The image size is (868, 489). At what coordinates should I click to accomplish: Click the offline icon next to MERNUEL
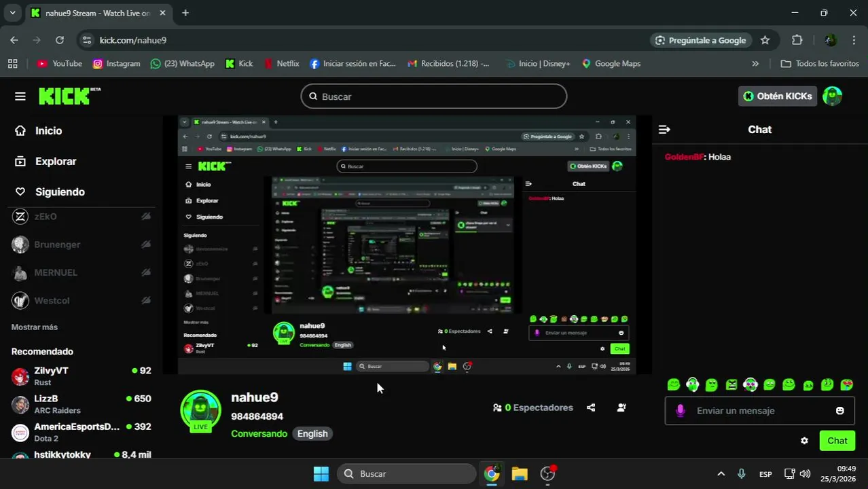coord(146,272)
